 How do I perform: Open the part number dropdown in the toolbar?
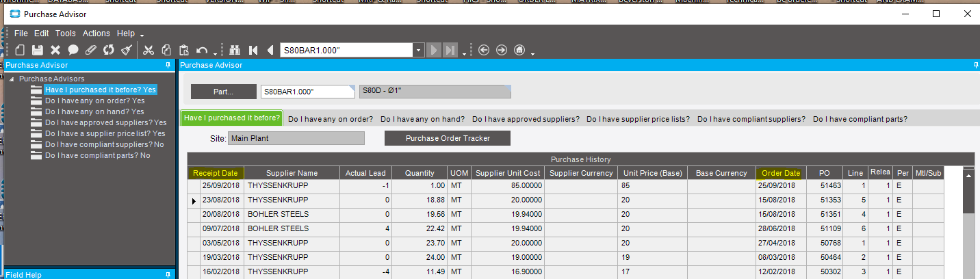coord(418,50)
